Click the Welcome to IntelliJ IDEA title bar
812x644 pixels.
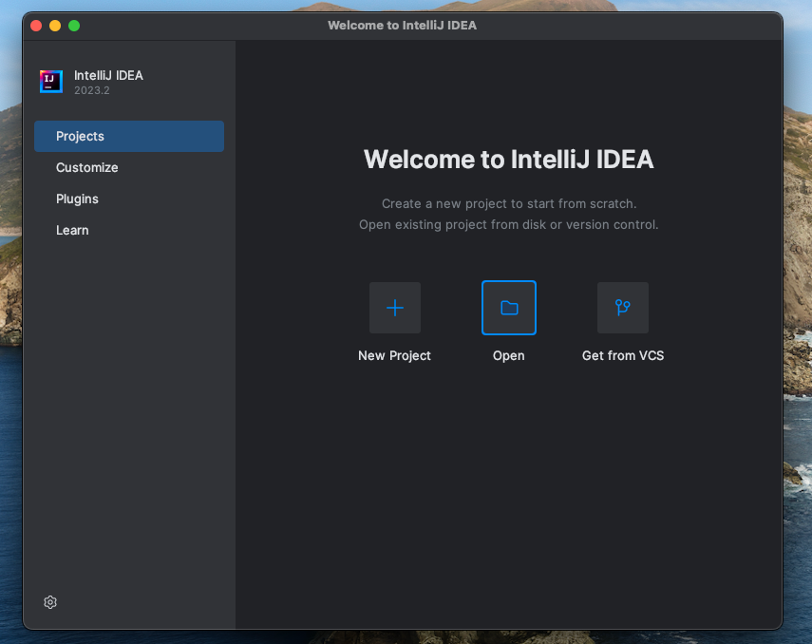tap(402, 26)
